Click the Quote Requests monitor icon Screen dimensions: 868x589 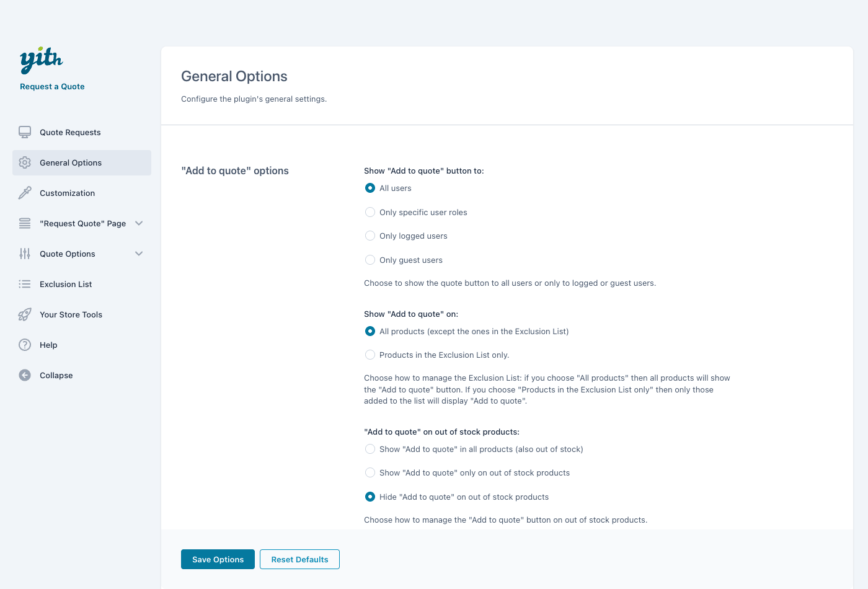pyautogui.click(x=25, y=132)
